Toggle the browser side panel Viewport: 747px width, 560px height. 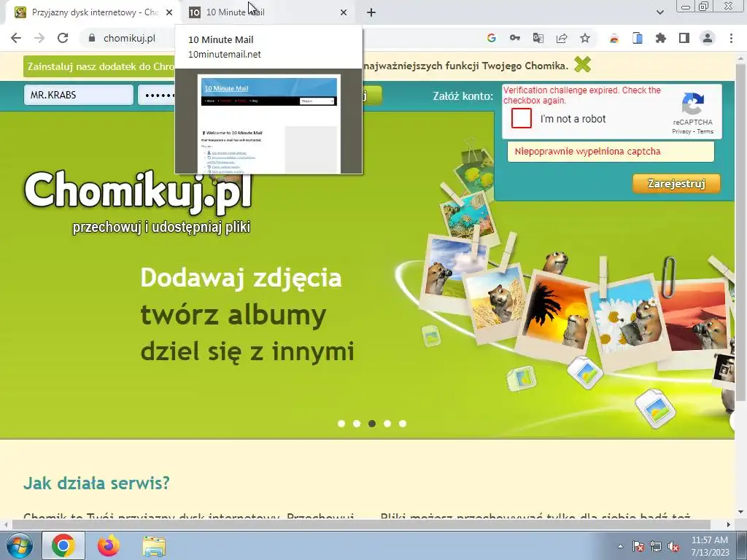point(684,38)
